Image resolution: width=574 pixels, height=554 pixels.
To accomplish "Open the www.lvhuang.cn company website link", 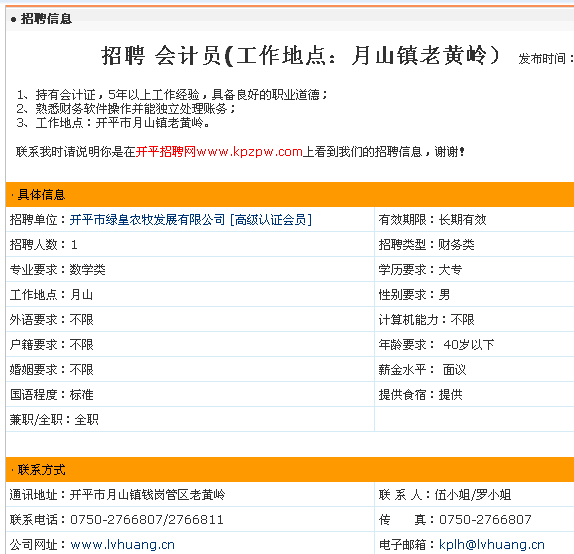I will pyautogui.click(x=123, y=544).
